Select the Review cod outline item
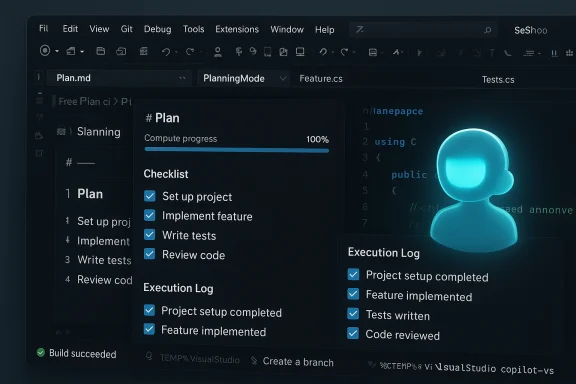 point(105,280)
